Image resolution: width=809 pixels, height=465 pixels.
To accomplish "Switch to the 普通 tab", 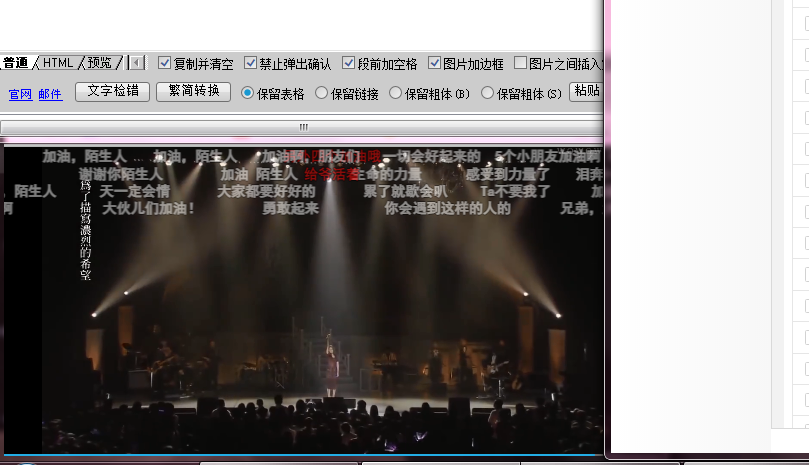I will coord(15,63).
